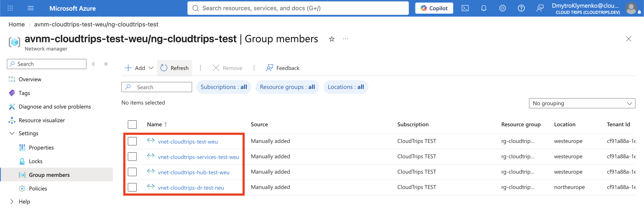The width and height of the screenshot is (644, 218).
Task: Click the vnet-cloudtrips-dr-test-neu network icon
Action: pos(151,187)
